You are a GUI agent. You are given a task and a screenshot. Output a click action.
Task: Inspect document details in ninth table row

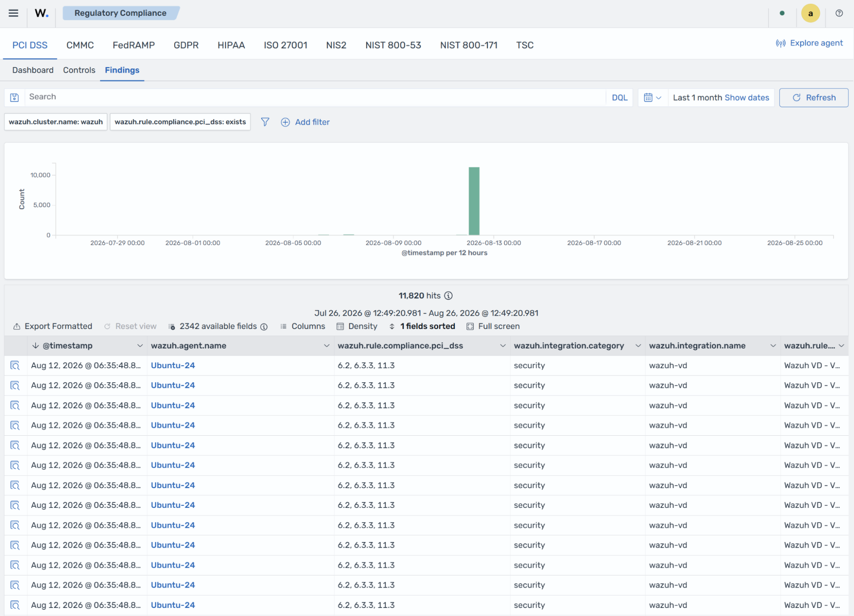[x=15, y=525]
